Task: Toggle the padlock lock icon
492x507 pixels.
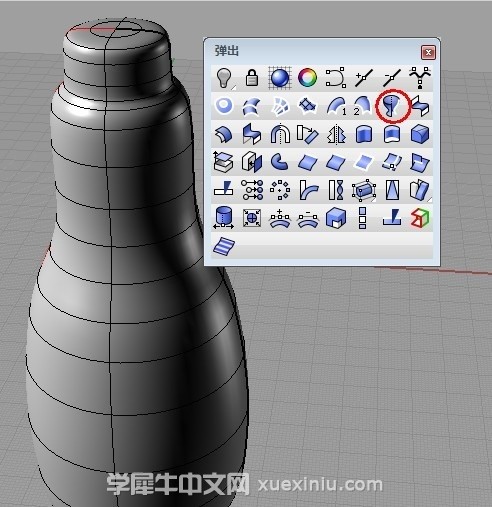Action: coord(252,78)
